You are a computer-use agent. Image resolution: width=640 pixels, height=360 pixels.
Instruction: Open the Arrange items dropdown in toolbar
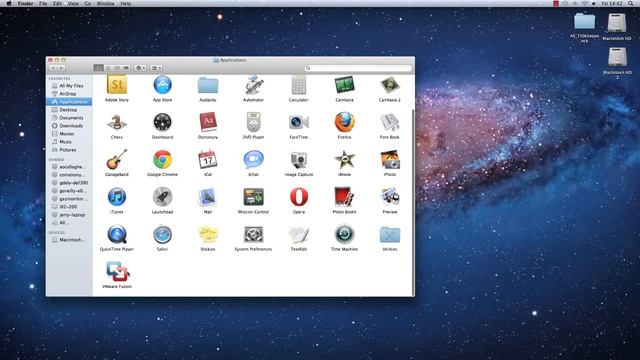pyautogui.click(x=156, y=68)
